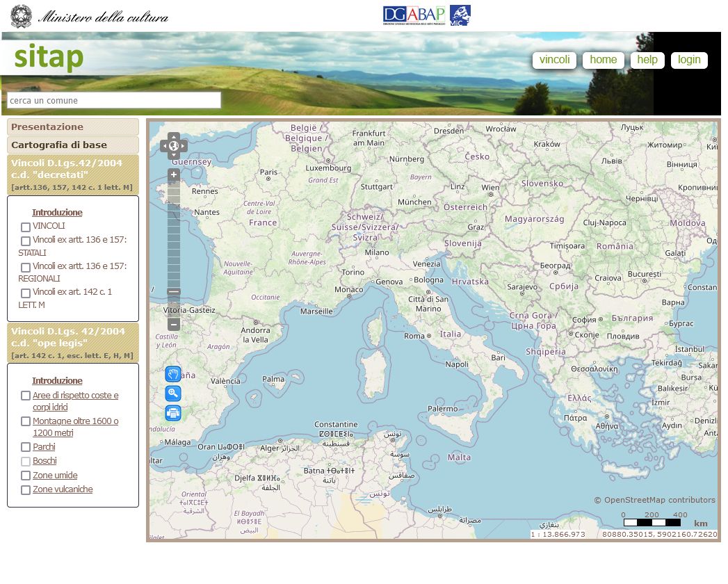
Task: Enable the Zone vulcaniche checkbox
Action: click(26, 489)
